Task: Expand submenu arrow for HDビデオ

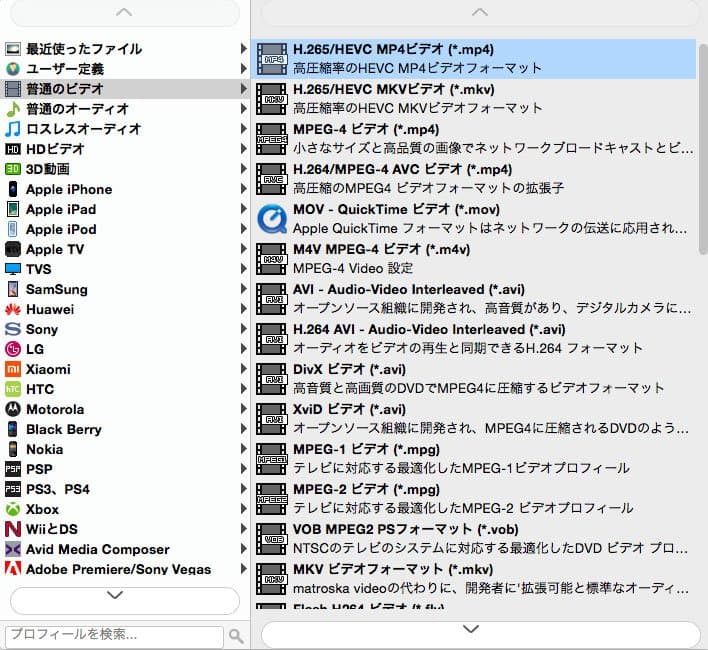Action: click(x=244, y=149)
